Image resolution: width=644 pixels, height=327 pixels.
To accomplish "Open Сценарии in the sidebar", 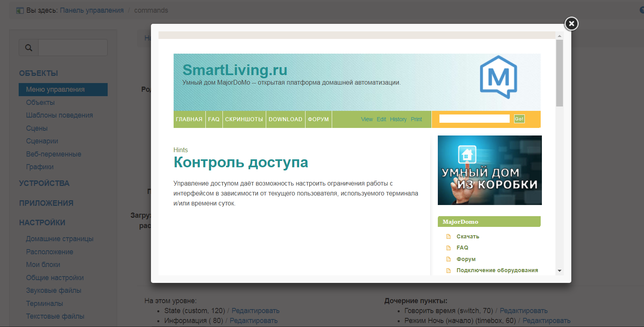I will [x=42, y=141].
